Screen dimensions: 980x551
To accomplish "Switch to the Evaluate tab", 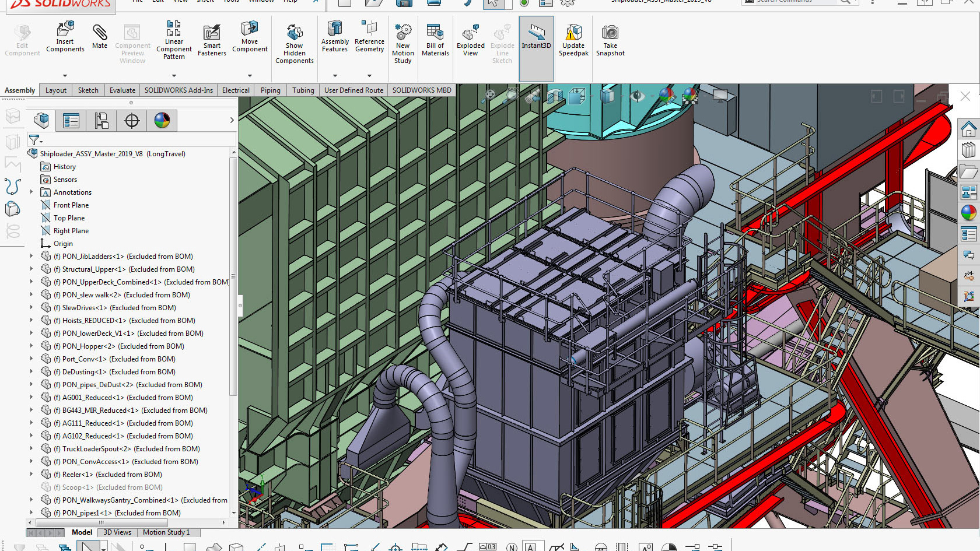I will (123, 90).
